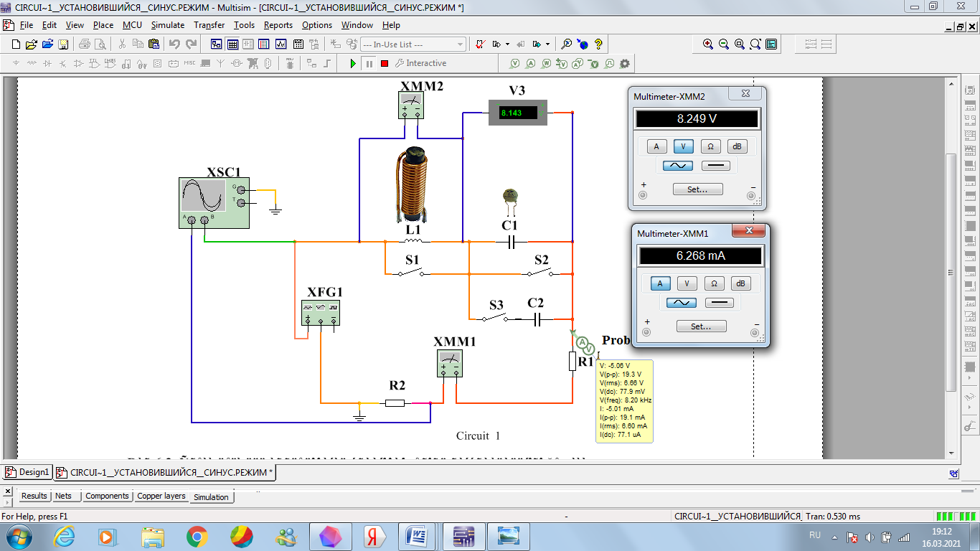This screenshot has height=551, width=980.
Task: Pause the running simulation
Action: point(369,63)
